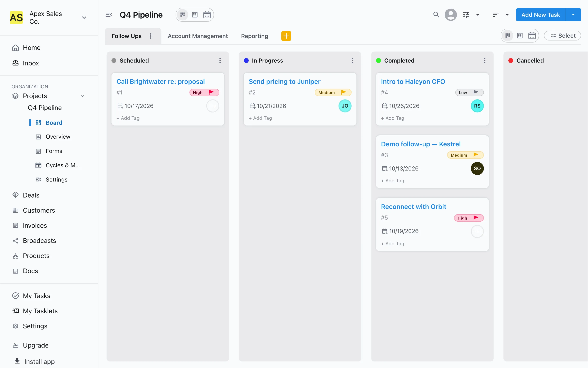Switch to calendar view in header toggle

(x=207, y=15)
